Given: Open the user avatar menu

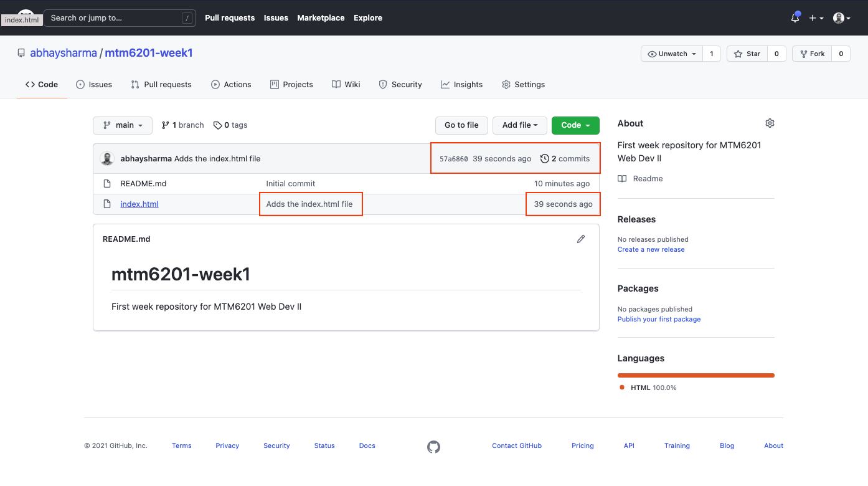Looking at the screenshot, I should (842, 18).
